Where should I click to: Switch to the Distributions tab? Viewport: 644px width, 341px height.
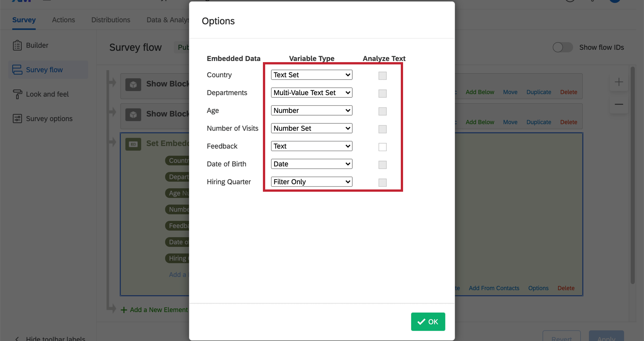pos(111,20)
